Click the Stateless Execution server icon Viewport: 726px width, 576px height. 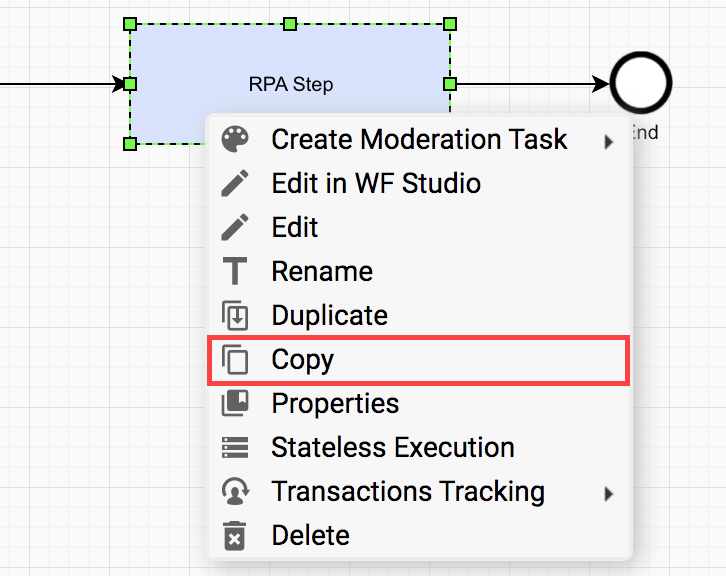tap(235, 447)
